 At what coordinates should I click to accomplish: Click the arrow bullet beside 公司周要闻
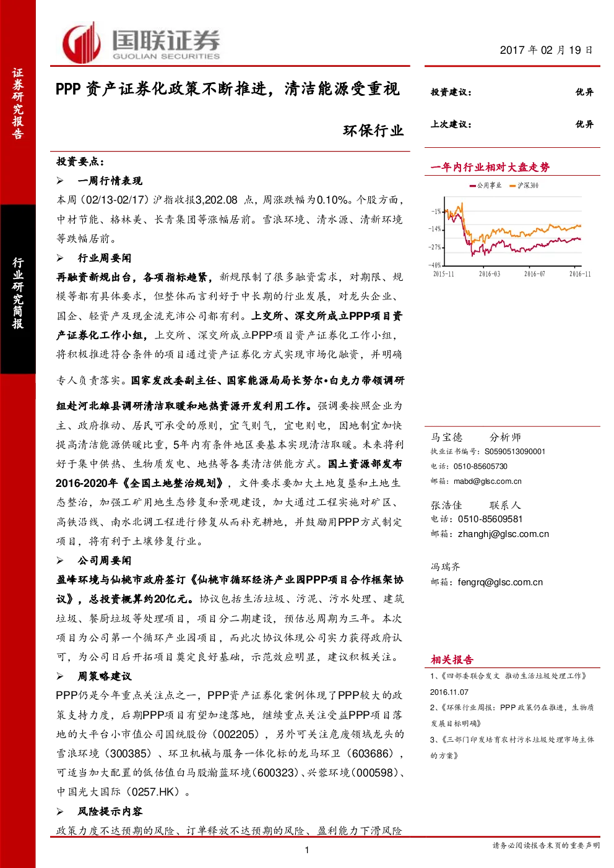(60, 561)
